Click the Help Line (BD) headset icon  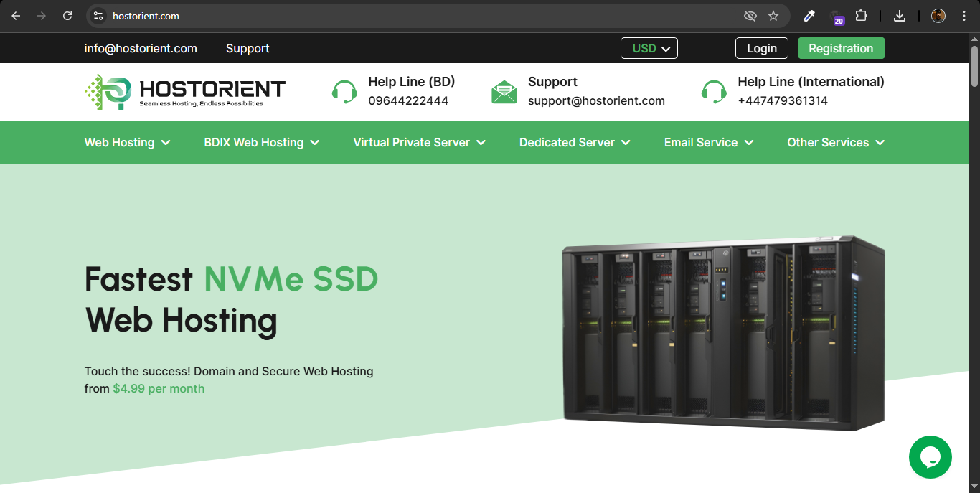click(344, 92)
